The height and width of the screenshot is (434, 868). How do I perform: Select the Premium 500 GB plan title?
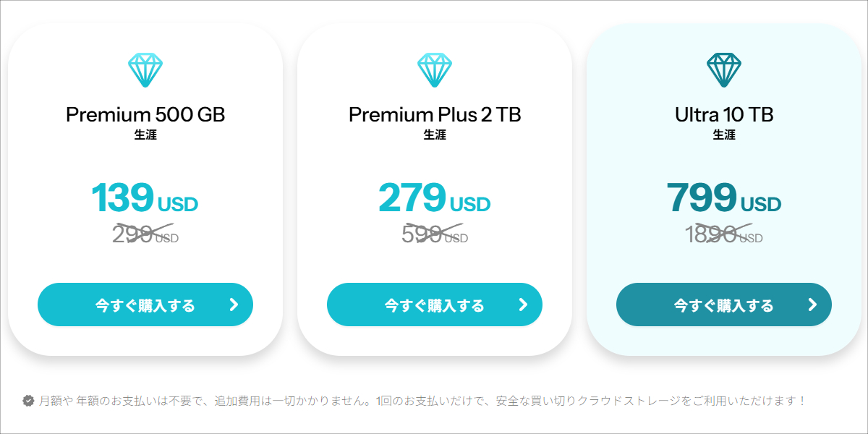click(145, 114)
